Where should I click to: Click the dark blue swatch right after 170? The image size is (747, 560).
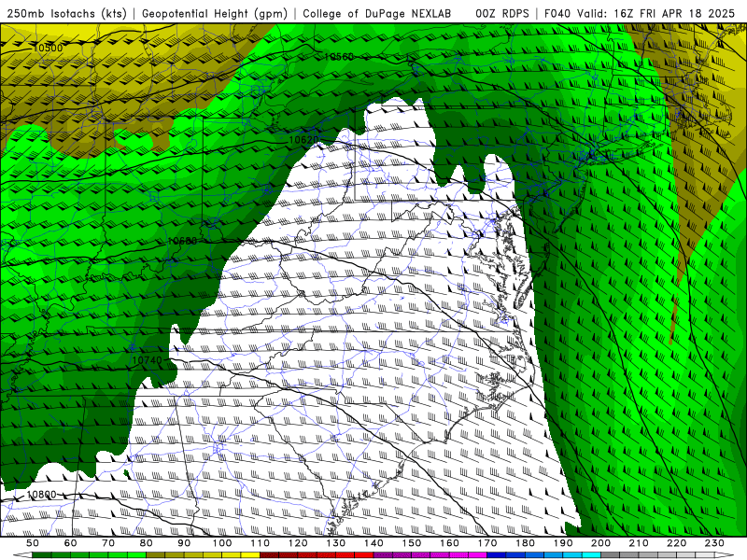[497, 555]
